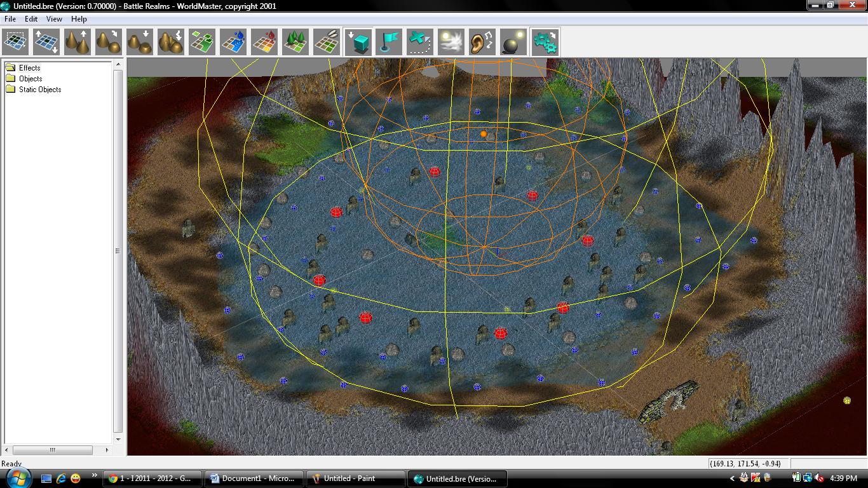Show hidden system tray icons
The height and width of the screenshot is (488, 868).
732,478
